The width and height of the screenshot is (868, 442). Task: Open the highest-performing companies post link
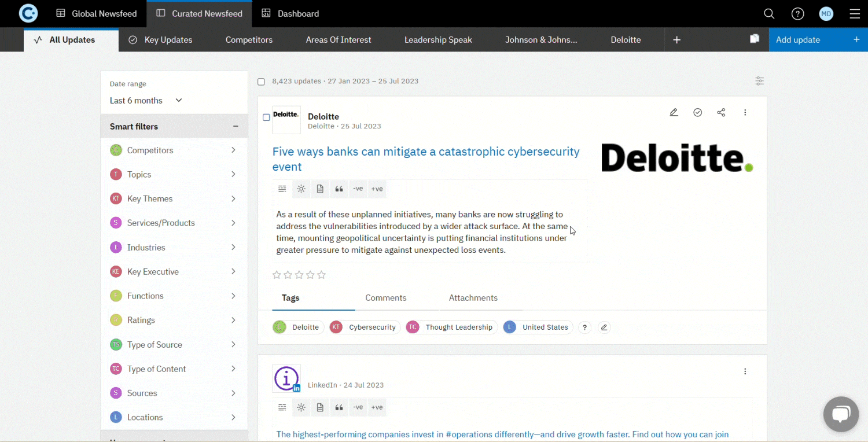pos(502,434)
